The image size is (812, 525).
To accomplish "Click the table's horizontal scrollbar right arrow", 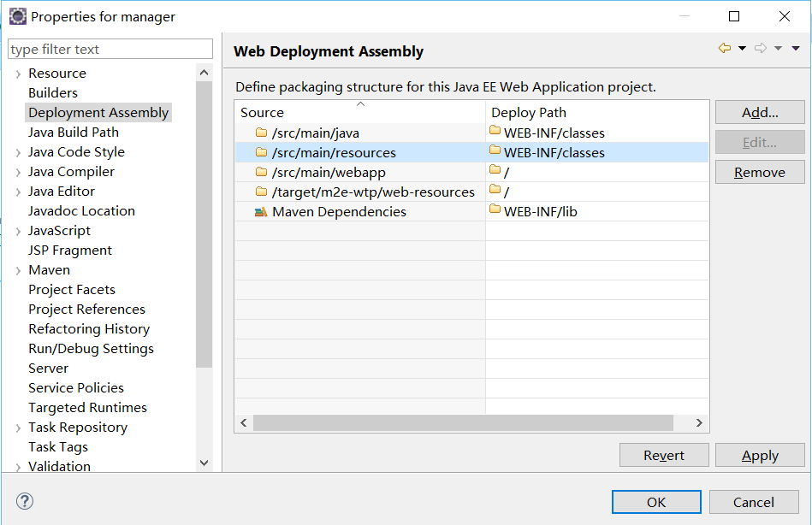I will (698, 423).
